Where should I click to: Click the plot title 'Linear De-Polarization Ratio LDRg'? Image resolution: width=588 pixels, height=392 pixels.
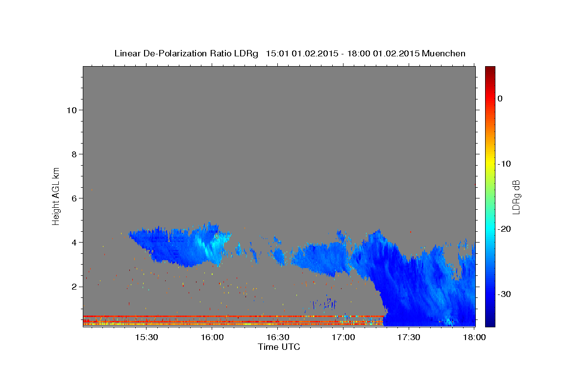point(186,53)
